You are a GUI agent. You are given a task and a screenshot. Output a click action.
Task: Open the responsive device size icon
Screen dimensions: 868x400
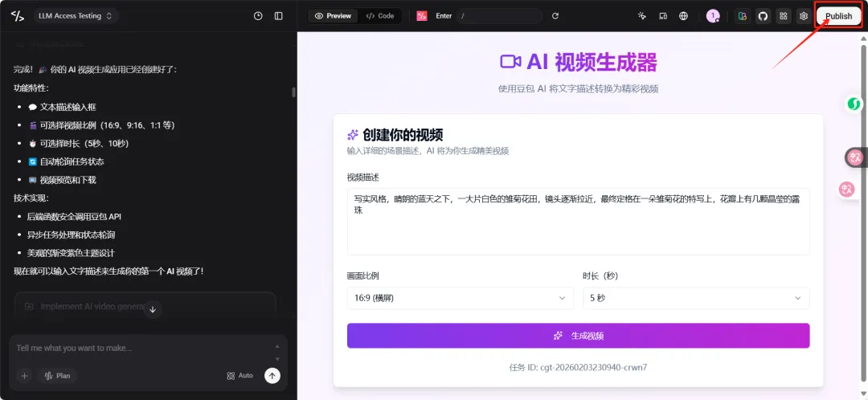pyautogui.click(x=663, y=16)
